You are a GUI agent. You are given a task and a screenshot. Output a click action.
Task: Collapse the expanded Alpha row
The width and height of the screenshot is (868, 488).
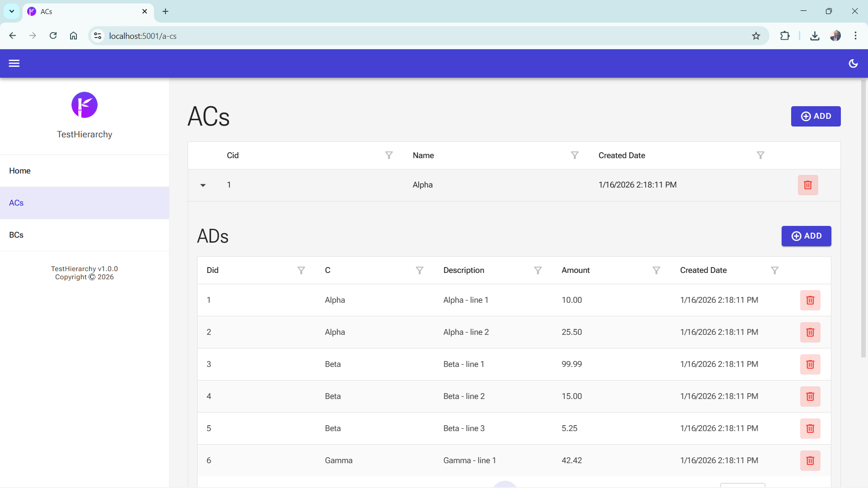[203, 185]
